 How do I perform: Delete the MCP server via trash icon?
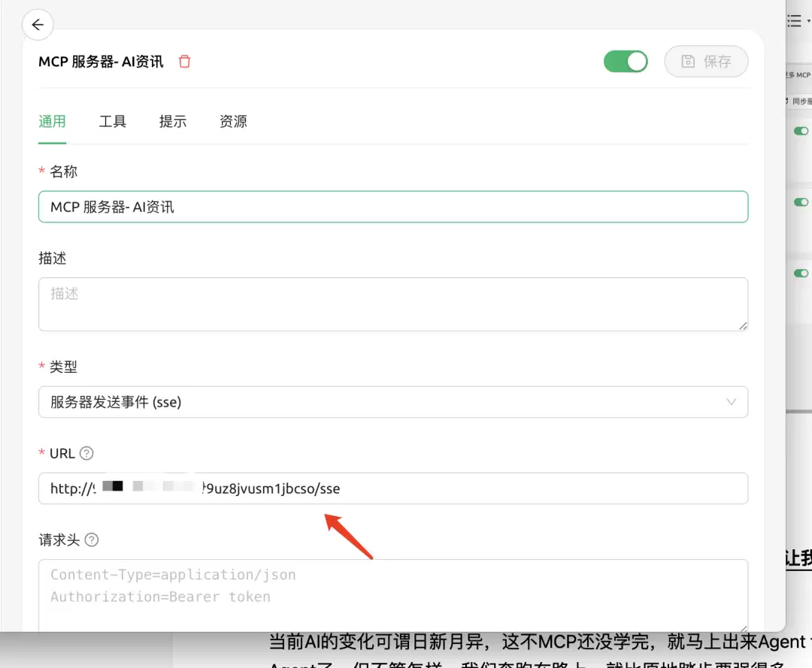tap(184, 62)
